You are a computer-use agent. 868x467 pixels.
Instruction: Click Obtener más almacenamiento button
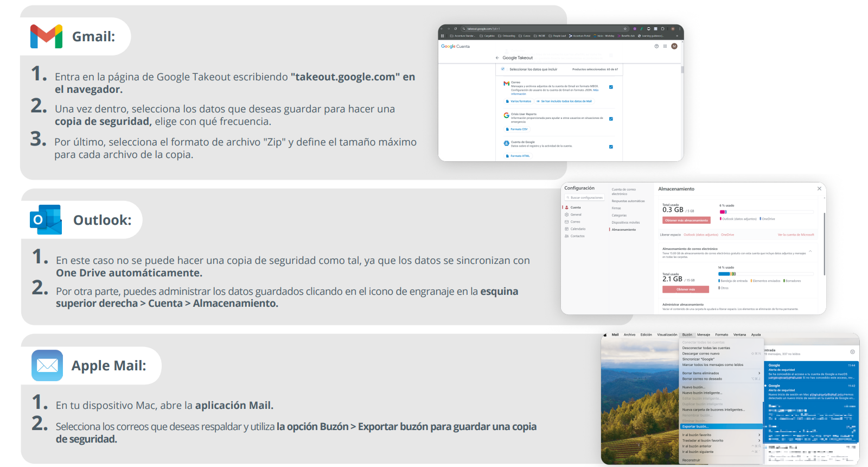686,220
